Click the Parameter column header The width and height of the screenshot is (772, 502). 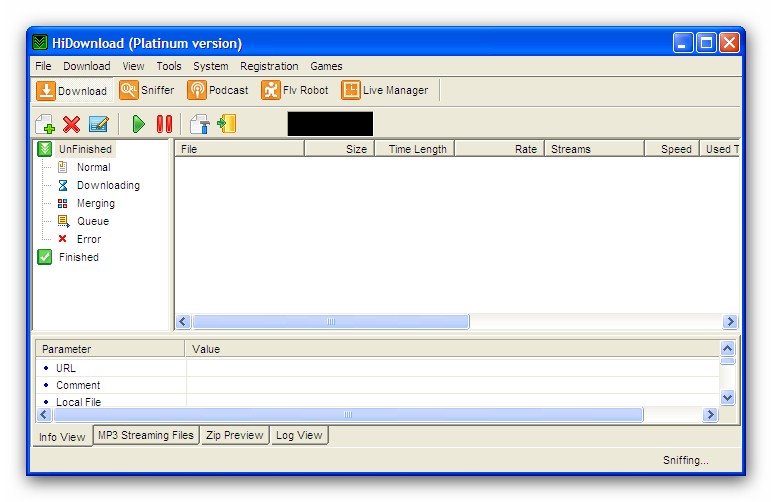pyautogui.click(x=110, y=349)
